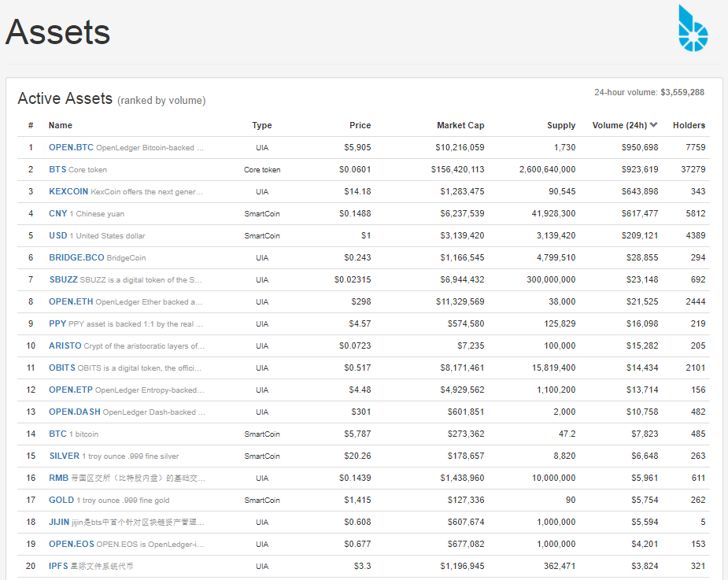Viewport: 728px width, 580px height.
Task: Sort by the Holders column header
Action: click(689, 125)
